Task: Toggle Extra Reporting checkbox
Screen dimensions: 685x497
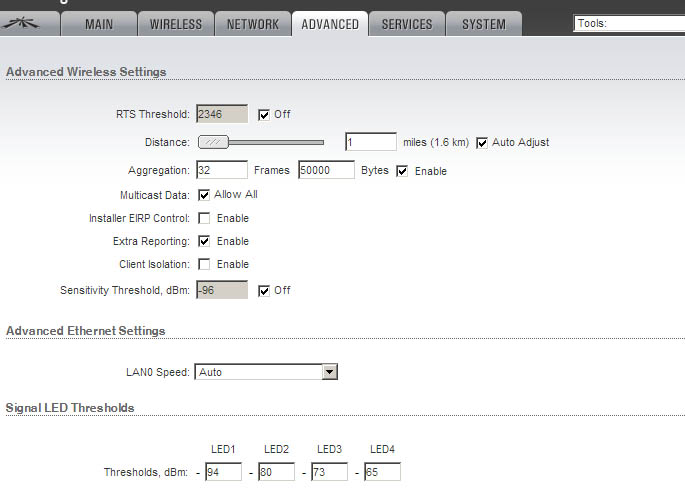Action: tap(204, 241)
